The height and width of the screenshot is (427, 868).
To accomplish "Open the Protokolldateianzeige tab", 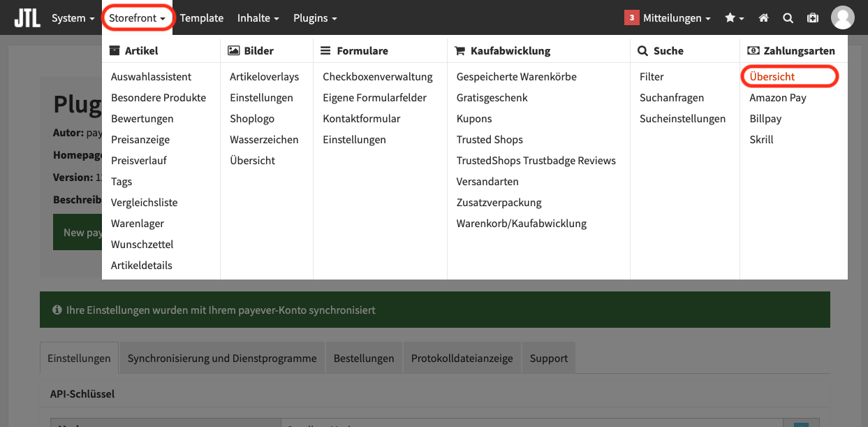I will point(462,359).
